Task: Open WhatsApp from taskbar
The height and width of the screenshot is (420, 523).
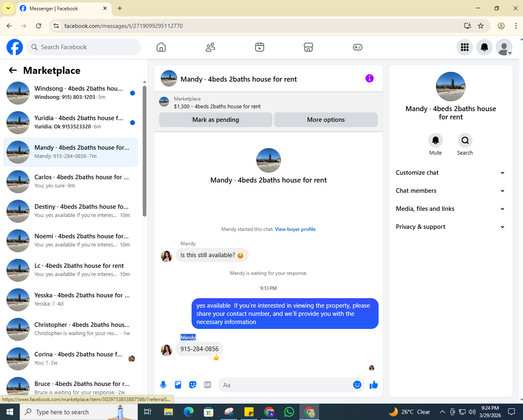Action: tap(289, 412)
